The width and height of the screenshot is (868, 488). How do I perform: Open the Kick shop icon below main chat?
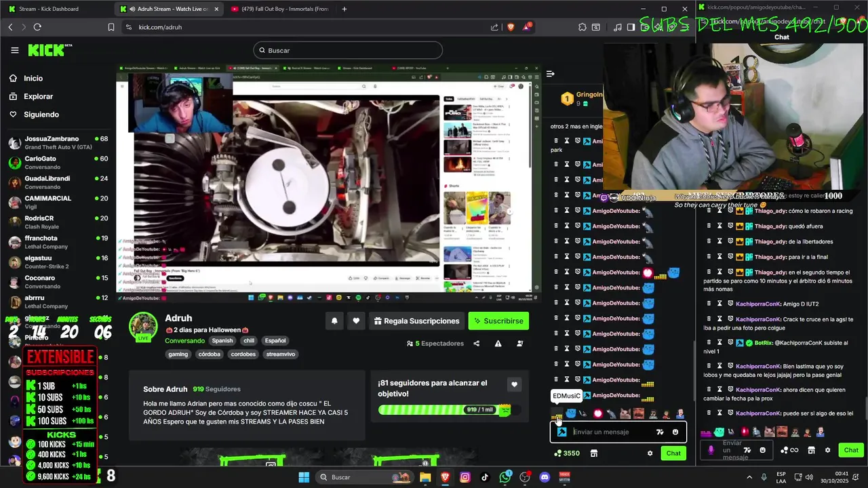coord(594,453)
